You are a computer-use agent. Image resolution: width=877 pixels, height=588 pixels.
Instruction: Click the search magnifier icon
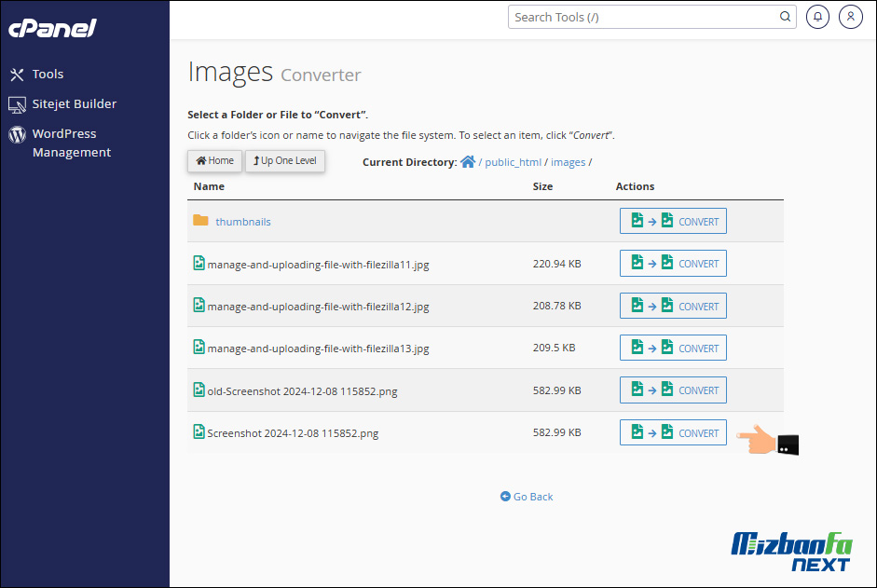point(786,17)
